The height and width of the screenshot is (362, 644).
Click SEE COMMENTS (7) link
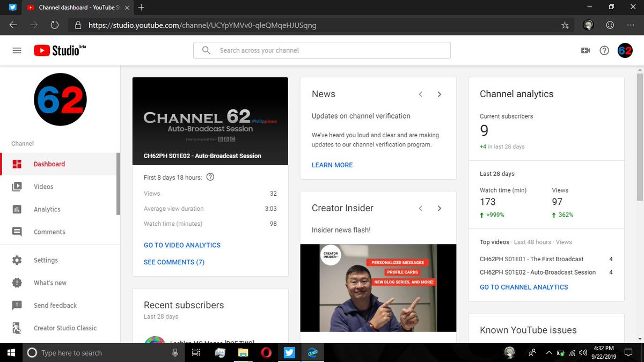click(174, 262)
